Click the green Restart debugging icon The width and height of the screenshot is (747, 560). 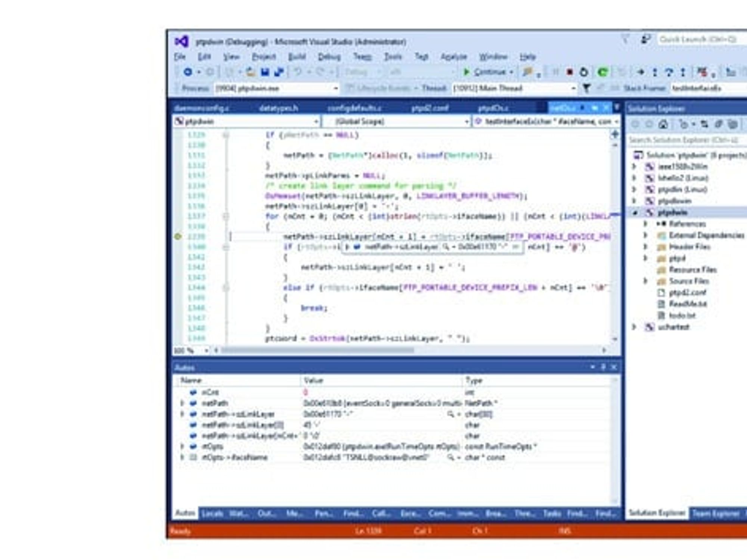pyautogui.click(x=602, y=72)
